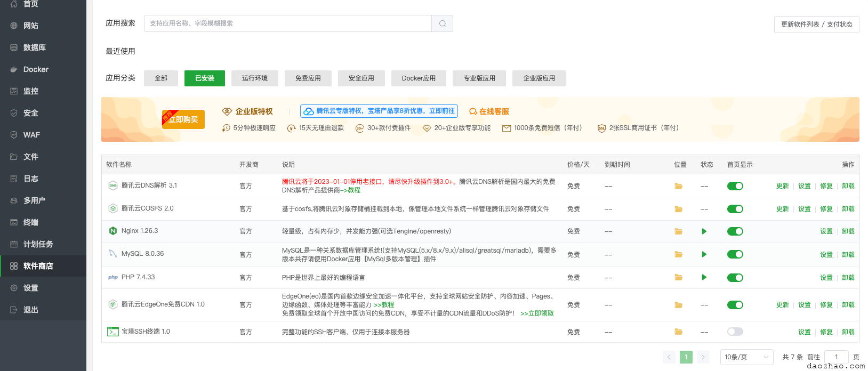
Task: Click the 腾讯云DNS解析 app icon
Action: tap(113, 185)
